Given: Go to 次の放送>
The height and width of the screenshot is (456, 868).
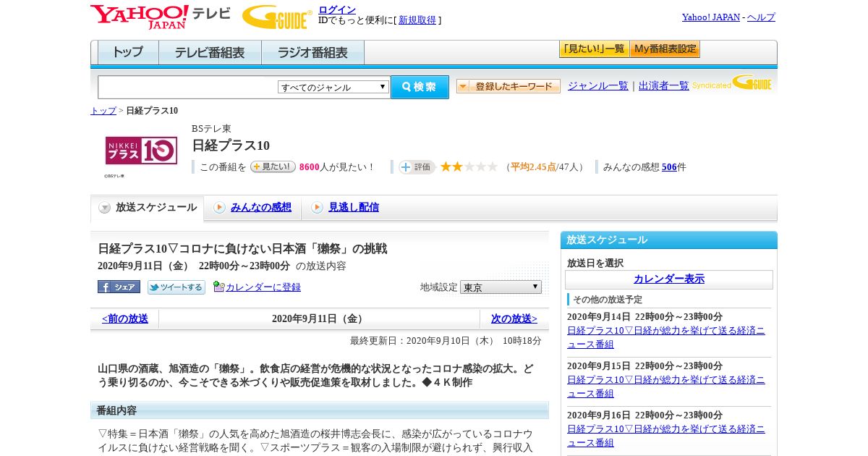Looking at the screenshot, I should pyautogui.click(x=514, y=319).
